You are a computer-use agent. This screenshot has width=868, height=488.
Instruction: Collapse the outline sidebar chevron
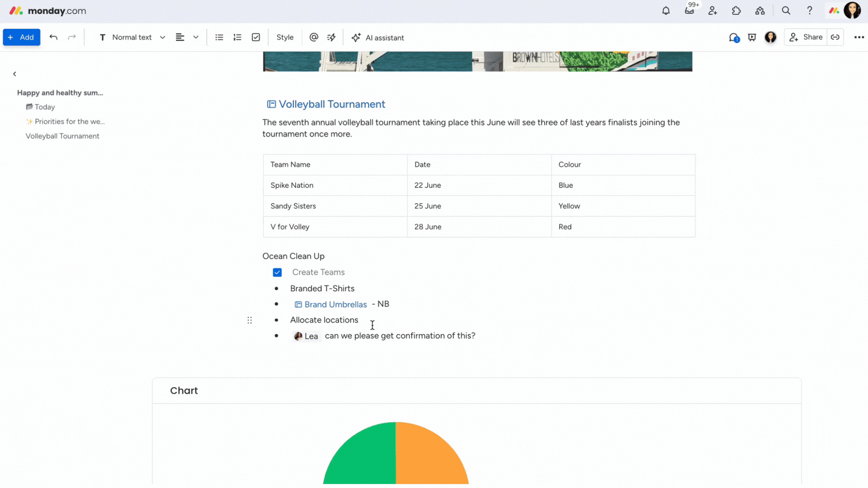coord(14,74)
